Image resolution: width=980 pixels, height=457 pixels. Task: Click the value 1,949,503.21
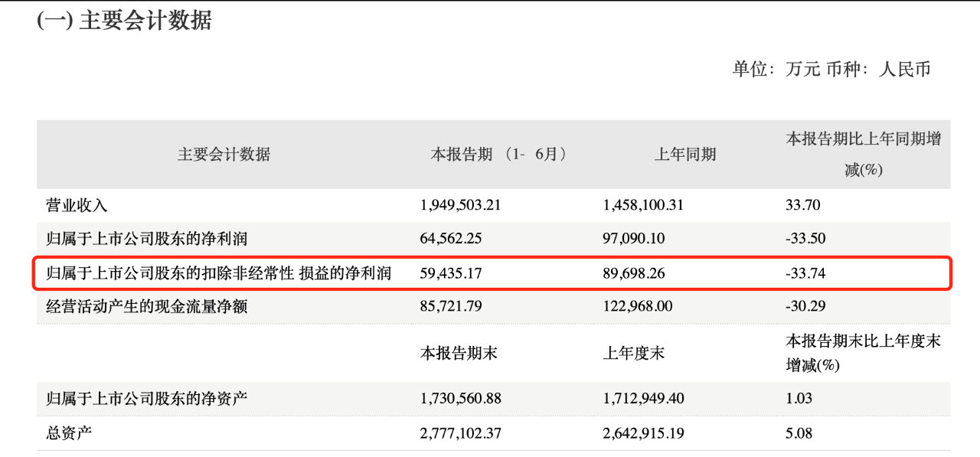461,205
